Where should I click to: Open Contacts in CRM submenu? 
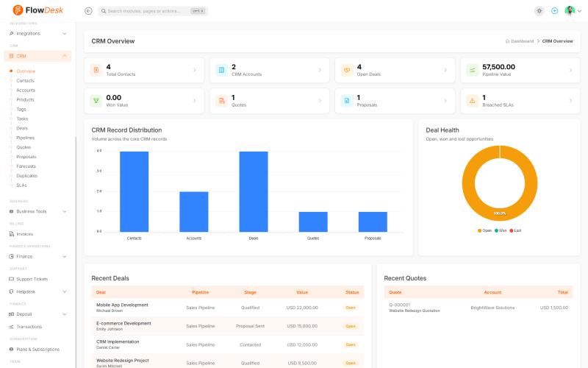point(25,81)
